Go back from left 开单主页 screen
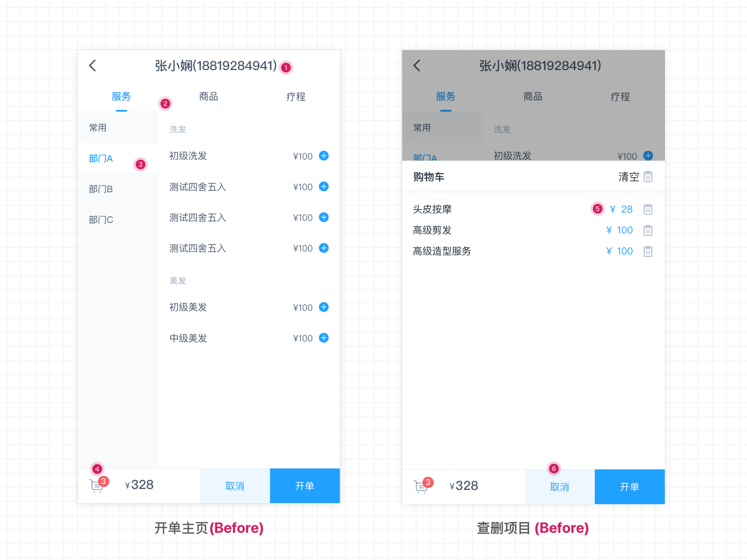 click(x=92, y=66)
